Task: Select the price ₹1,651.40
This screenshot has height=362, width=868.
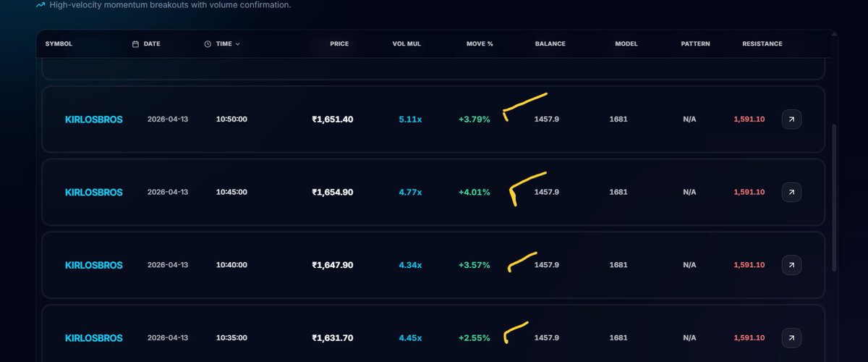Action: click(333, 119)
